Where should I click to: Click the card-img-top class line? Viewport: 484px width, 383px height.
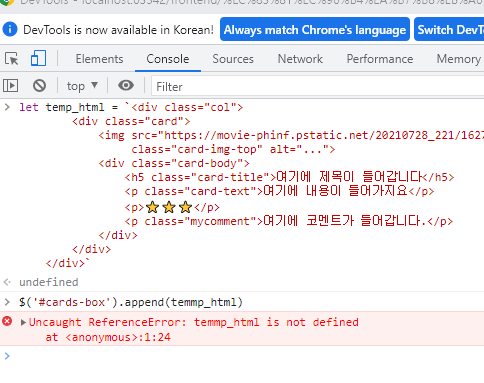[x=233, y=149]
